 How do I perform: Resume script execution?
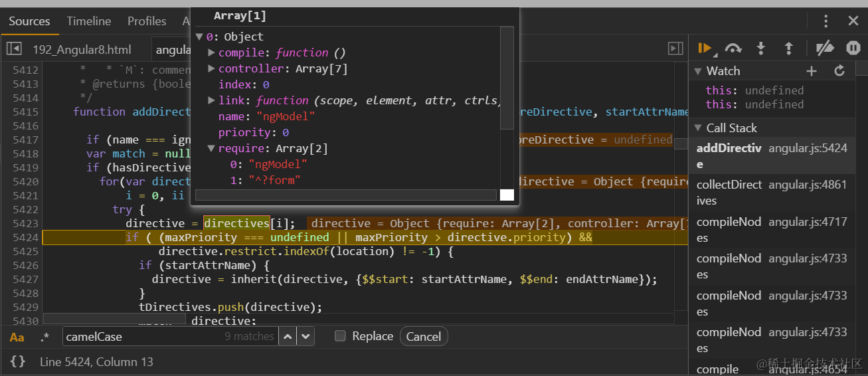[705, 48]
